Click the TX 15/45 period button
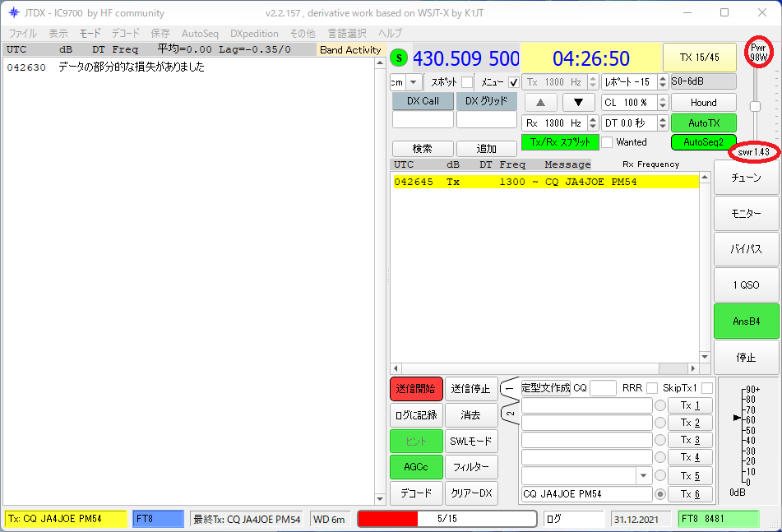The width and height of the screenshot is (782, 532). tap(699, 58)
